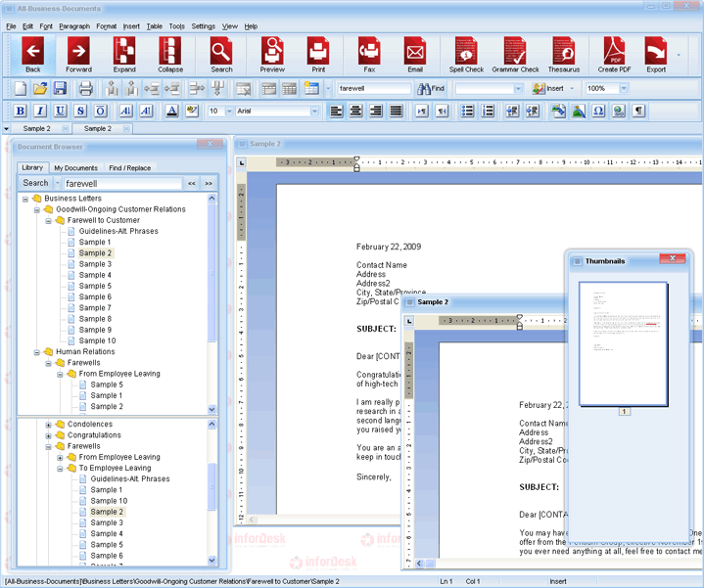Toggle Underline formatting
The height and width of the screenshot is (588, 704).
[60, 111]
